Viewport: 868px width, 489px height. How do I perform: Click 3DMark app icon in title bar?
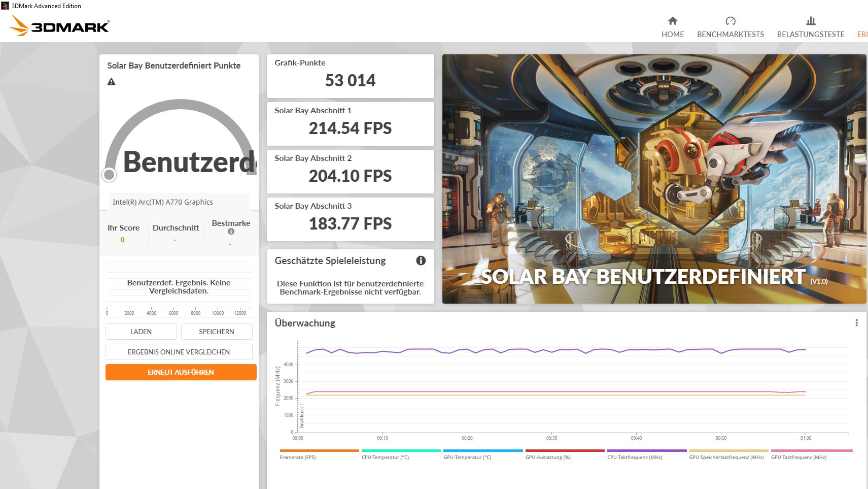click(x=5, y=6)
